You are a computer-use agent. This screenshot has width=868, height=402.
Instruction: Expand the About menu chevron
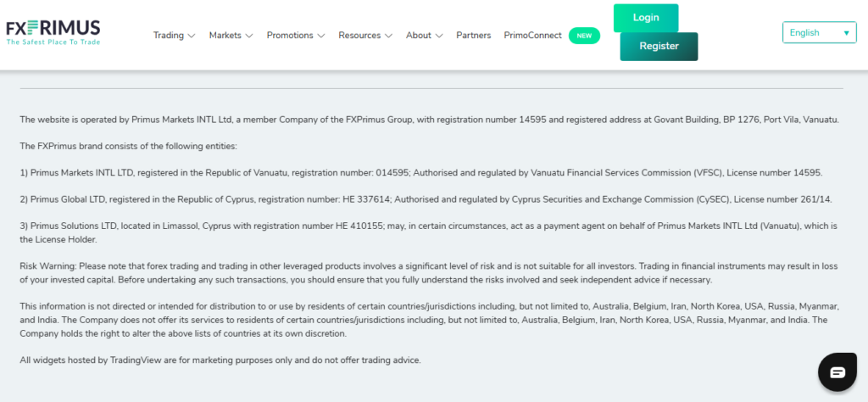439,36
